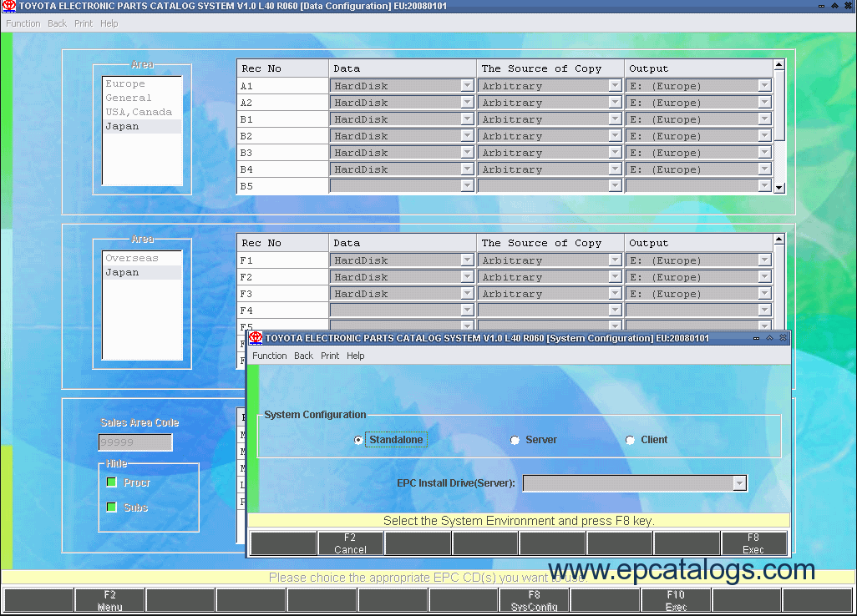Click Toyota logo icon in System Configuration window

(x=256, y=338)
